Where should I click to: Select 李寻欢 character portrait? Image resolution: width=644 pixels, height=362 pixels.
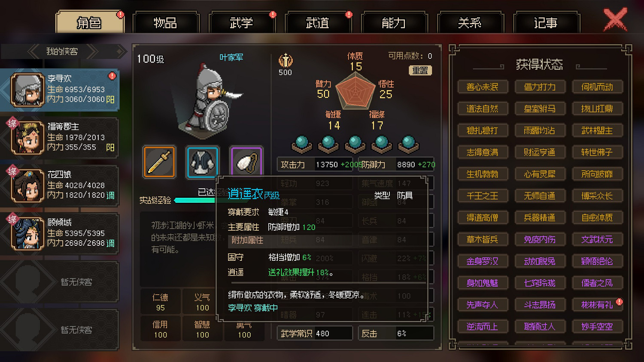27,90
